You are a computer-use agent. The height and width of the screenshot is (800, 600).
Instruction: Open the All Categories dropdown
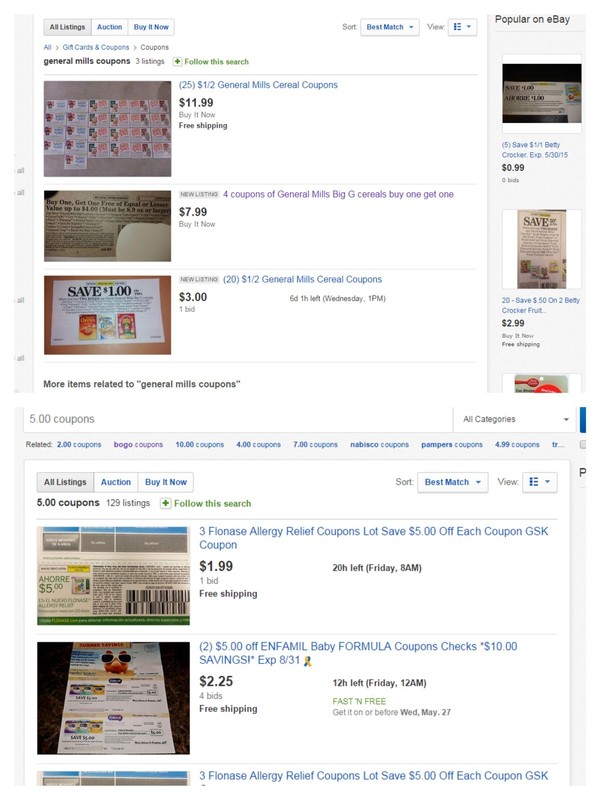[515, 419]
